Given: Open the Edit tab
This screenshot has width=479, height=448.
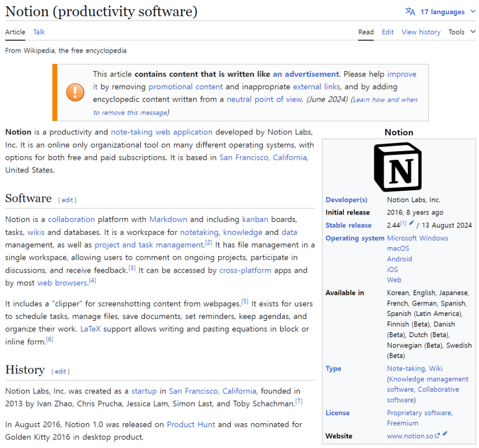Looking at the screenshot, I should 387,32.
